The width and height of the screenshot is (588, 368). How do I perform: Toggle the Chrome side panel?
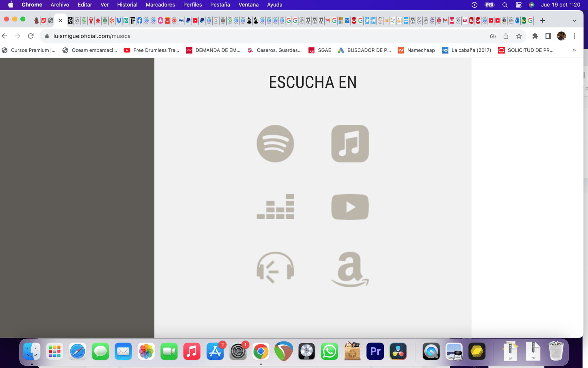point(548,36)
